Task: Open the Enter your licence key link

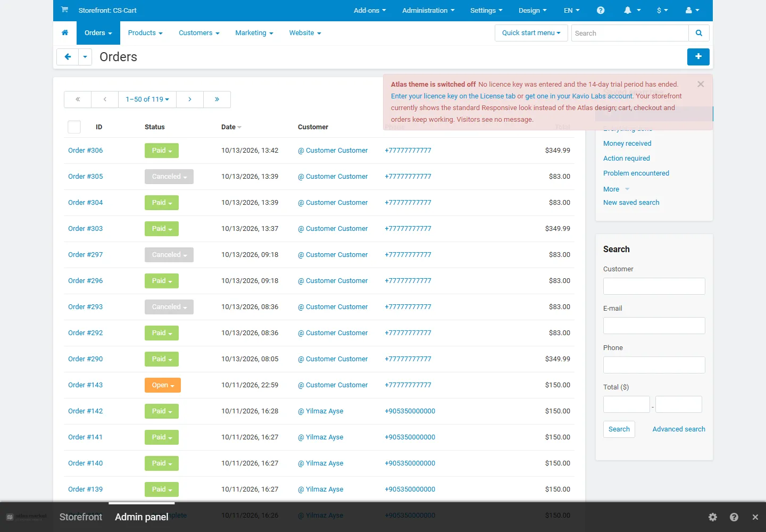Action: [453, 96]
